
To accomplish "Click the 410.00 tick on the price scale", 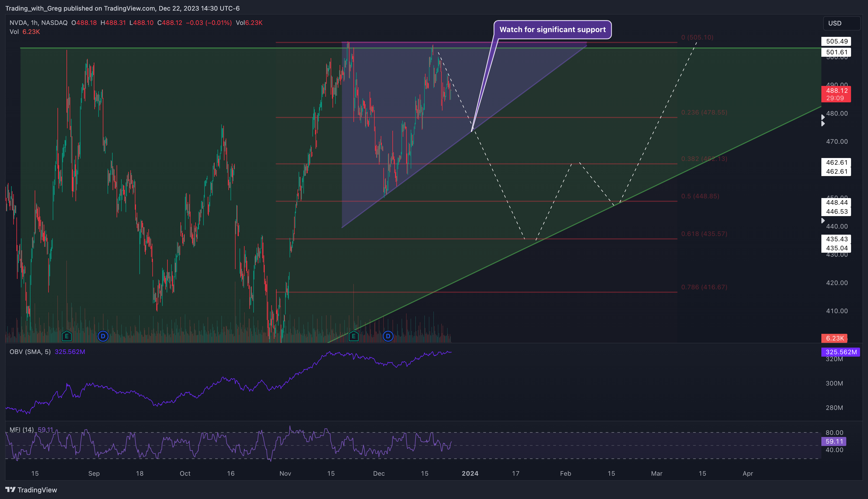I will point(836,311).
